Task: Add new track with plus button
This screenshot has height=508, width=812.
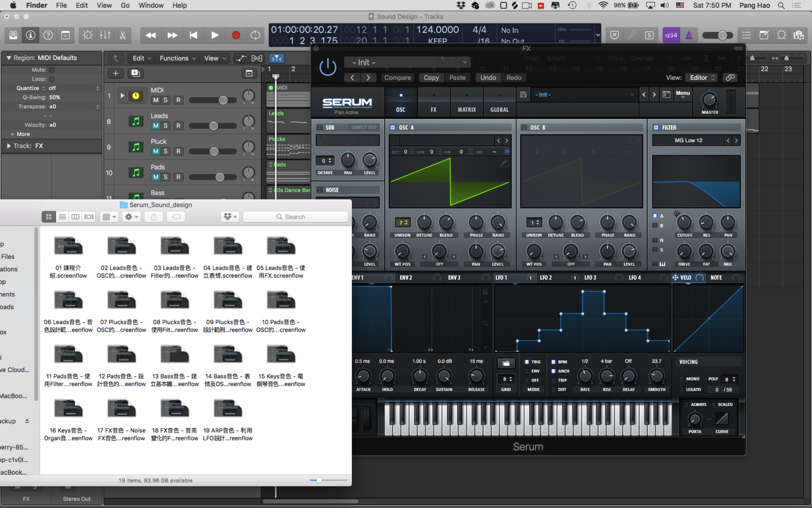Action: [x=116, y=73]
